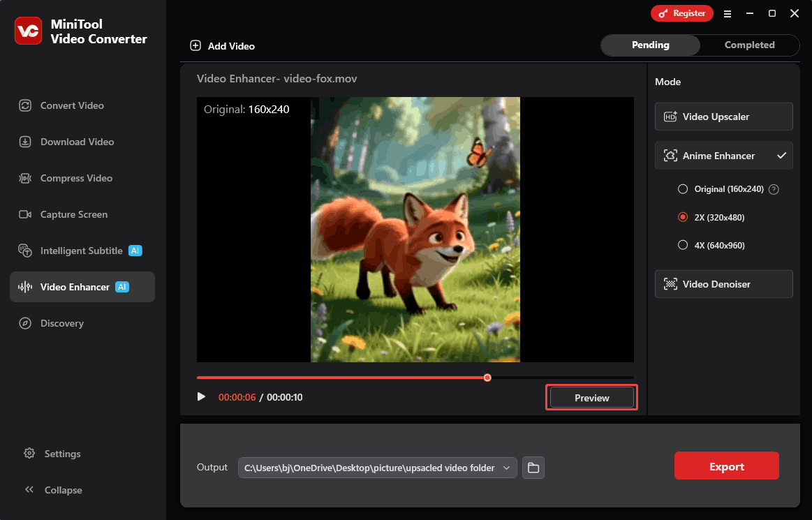Click the current time 00:00:06
The width and height of the screenshot is (812, 520).
(237, 397)
